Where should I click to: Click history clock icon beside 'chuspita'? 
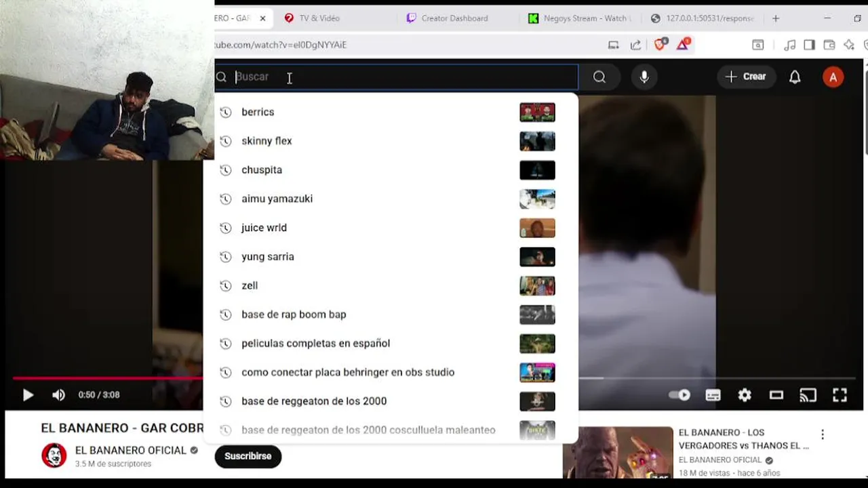[226, 170]
